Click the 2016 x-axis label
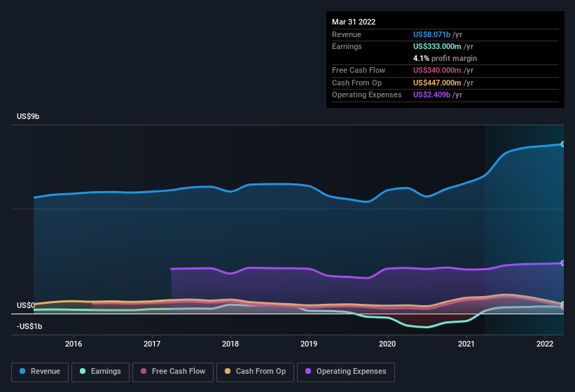Image resolution: width=575 pixels, height=392 pixels. [74, 344]
